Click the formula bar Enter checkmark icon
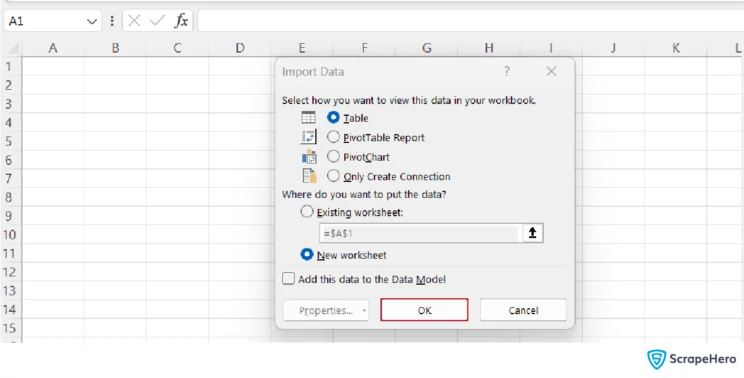 point(158,20)
